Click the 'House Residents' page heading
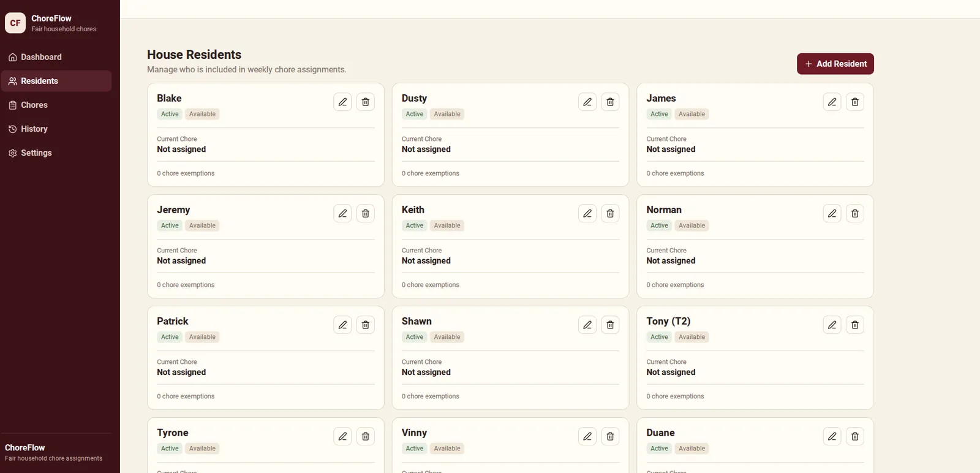 (194, 55)
